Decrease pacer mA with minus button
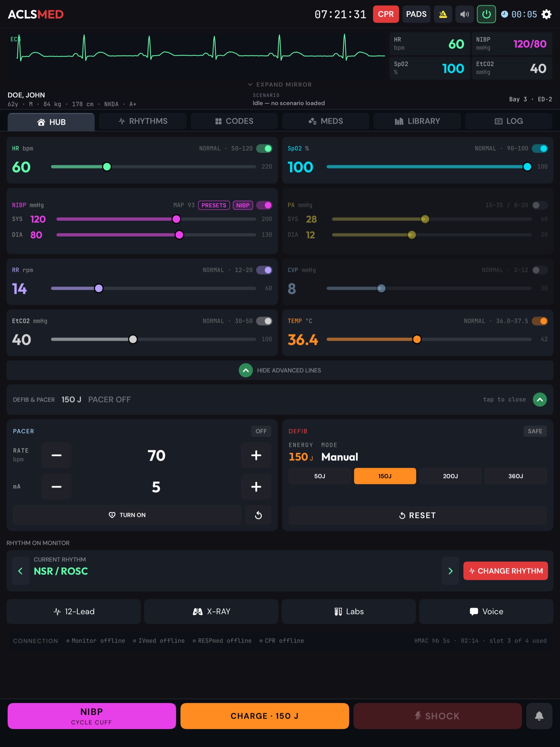This screenshot has width=560, height=747. pos(57,487)
